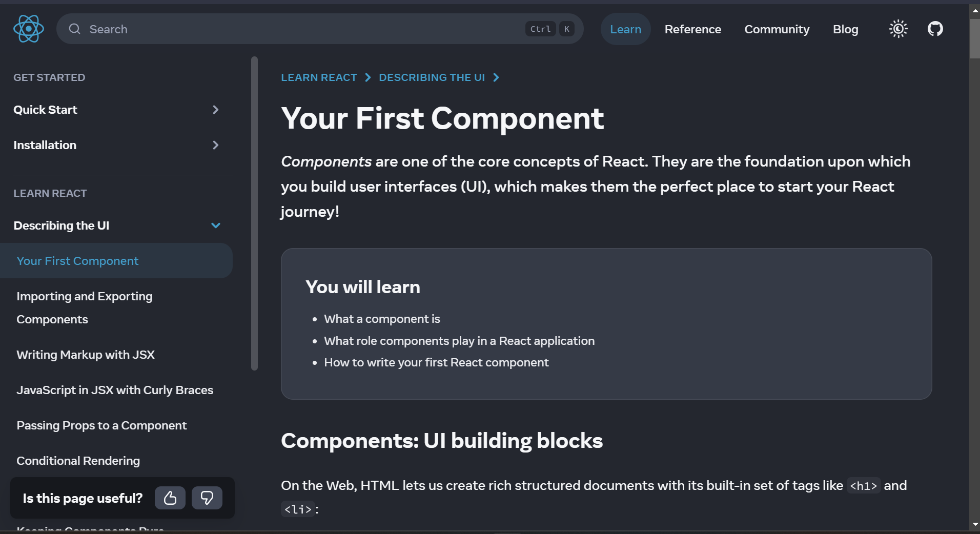Give thumbs up feedback for this page
This screenshot has width=980, height=534.
170,498
